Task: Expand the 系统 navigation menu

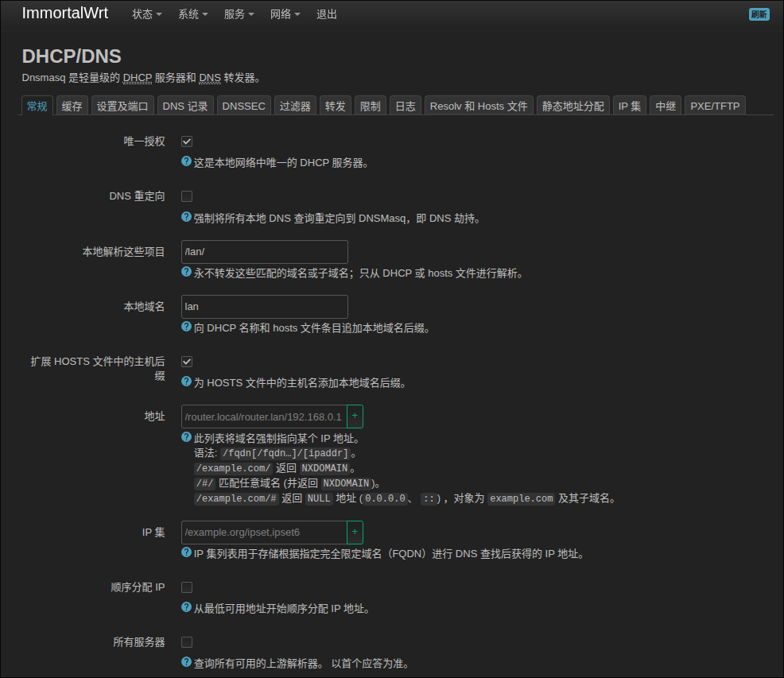Action: click(192, 14)
